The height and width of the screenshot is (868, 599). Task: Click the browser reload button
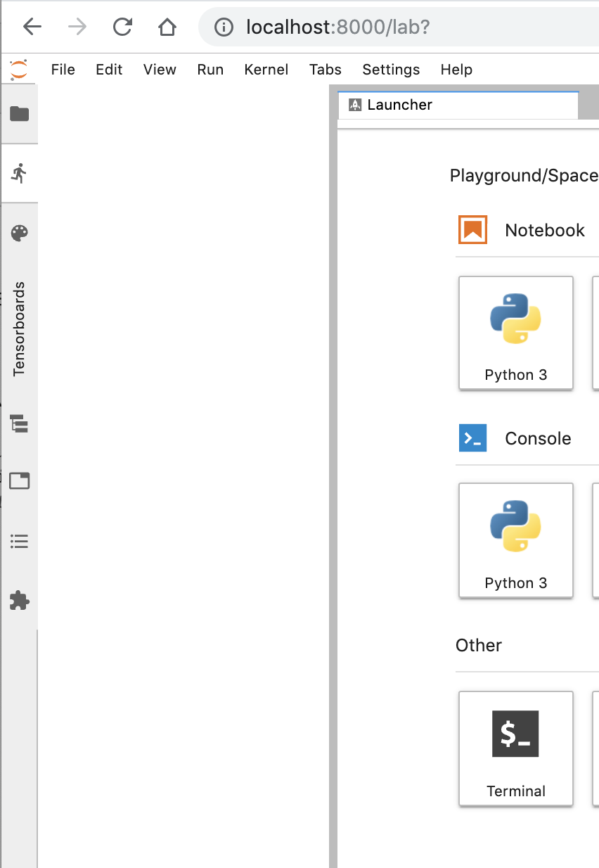122,27
